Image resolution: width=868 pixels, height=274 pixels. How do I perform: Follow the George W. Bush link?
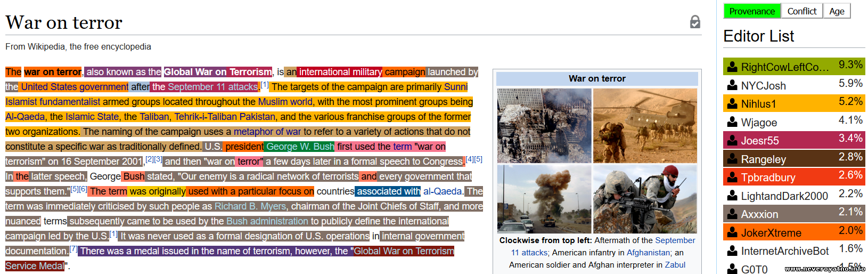[300, 147]
